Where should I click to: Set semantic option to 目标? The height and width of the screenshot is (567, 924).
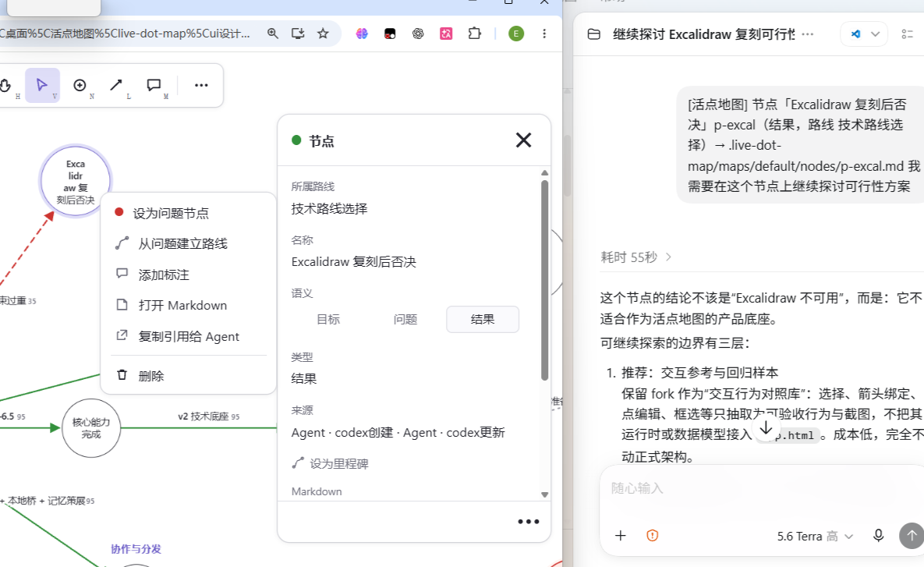[328, 320]
